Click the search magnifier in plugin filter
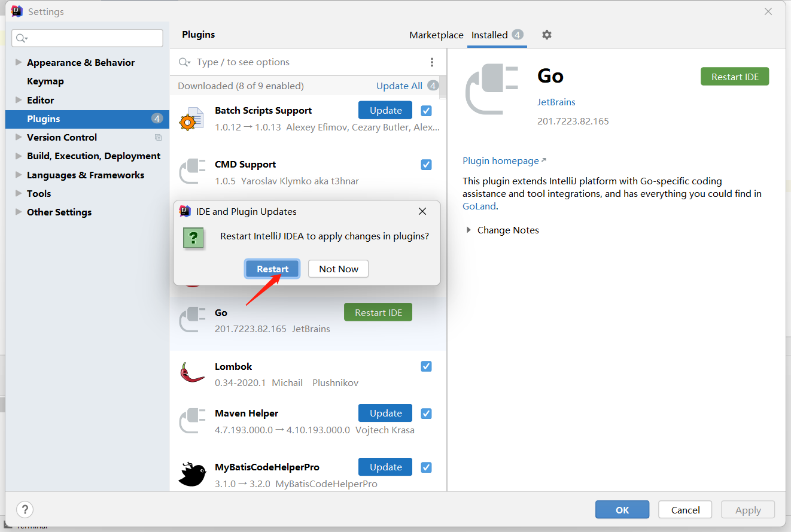This screenshot has width=791, height=532. coord(184,62)
